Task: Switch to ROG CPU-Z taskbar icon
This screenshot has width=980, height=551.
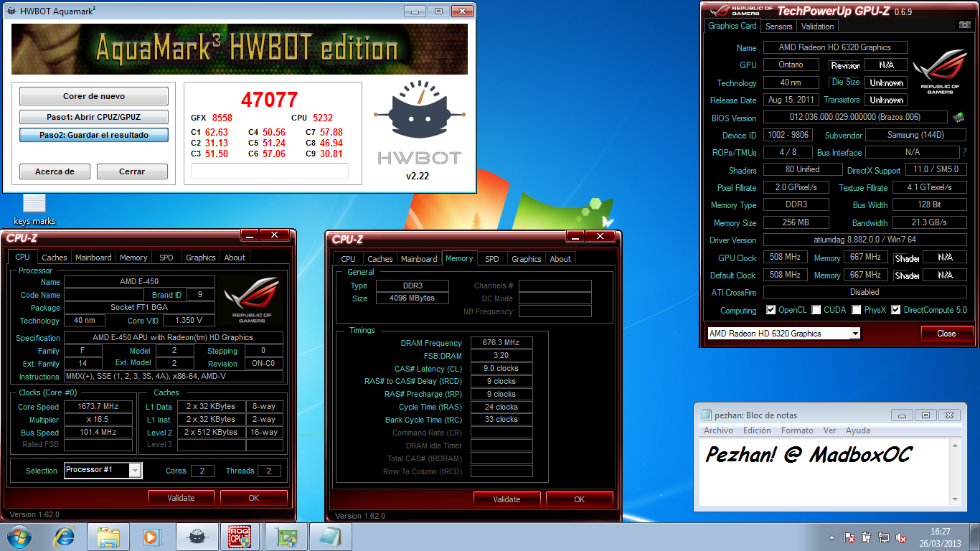Action: click(x=240, y=537)
